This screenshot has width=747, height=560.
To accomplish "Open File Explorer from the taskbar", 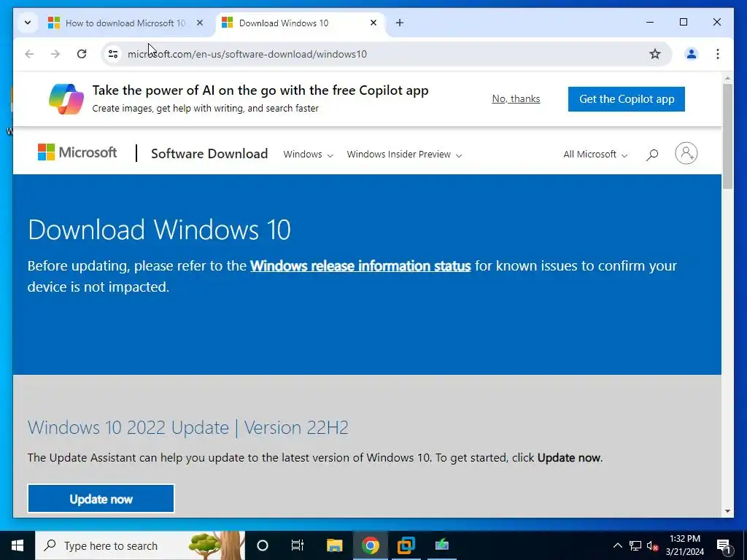I will (x=334, y=545).
